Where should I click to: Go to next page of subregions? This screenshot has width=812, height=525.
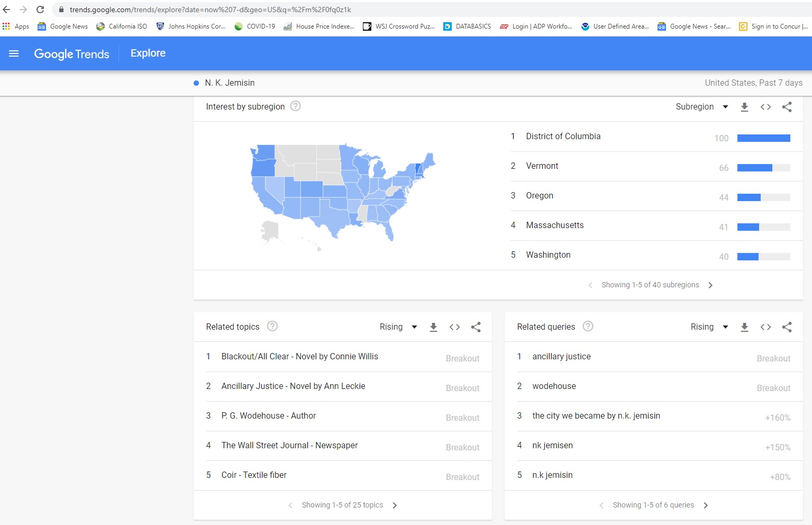pos(710,285)
